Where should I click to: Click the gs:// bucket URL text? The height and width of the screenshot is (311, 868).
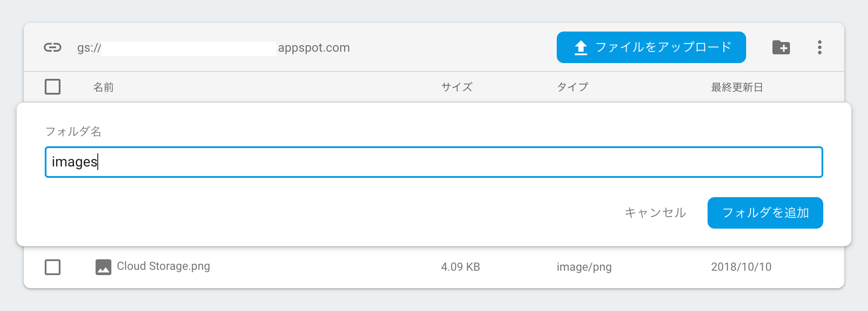pos(213,47)
